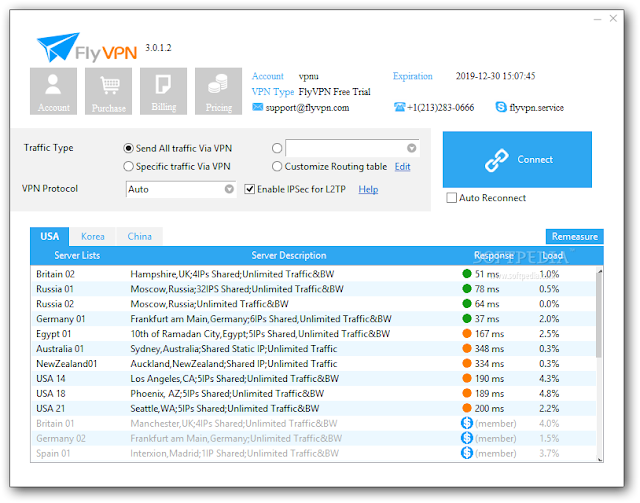The height and width of the screenshot is (503, 640).
Task: Click the phone icon beside +1(213)283-0666
Action: click(399, 107)
